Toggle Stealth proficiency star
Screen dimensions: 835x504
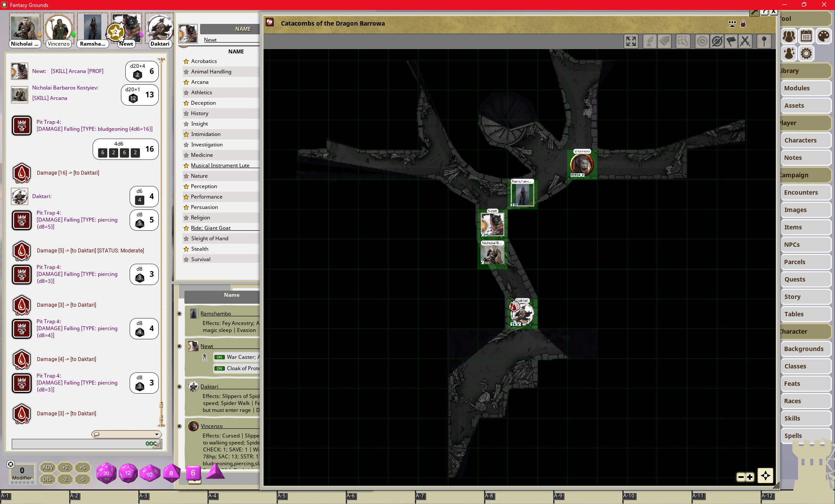pos(186,249)
